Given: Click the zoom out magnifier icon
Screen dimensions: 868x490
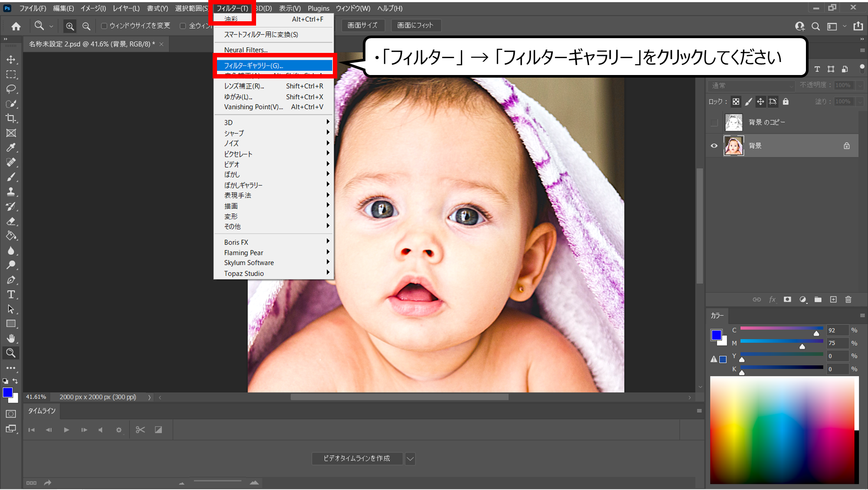Looking at the screenshot, I should tap(86, 26).
